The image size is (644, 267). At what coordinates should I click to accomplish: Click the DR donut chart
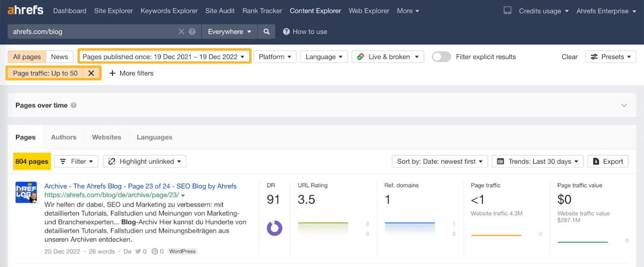275,229
